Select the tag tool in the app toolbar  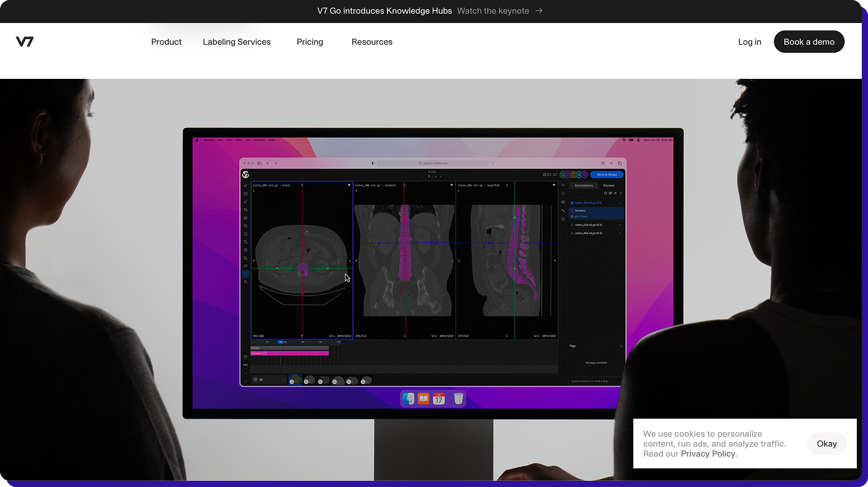tap(245, 210)
